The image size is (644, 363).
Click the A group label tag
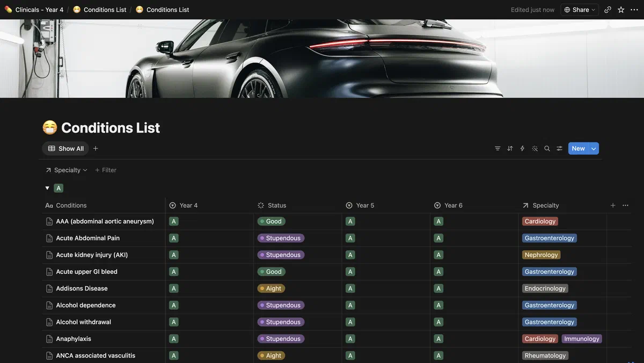click(x=58, y=188)
